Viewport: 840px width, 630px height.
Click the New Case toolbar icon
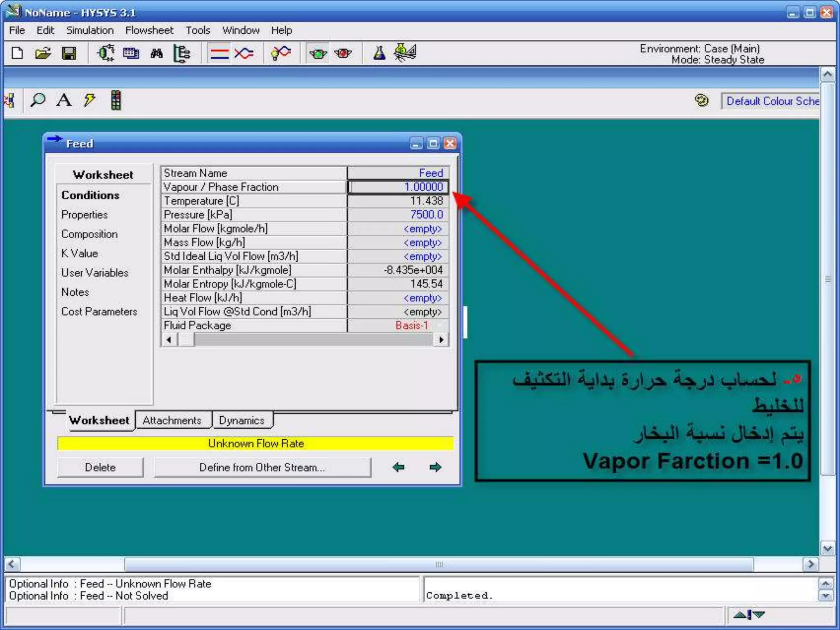point(17,53)
